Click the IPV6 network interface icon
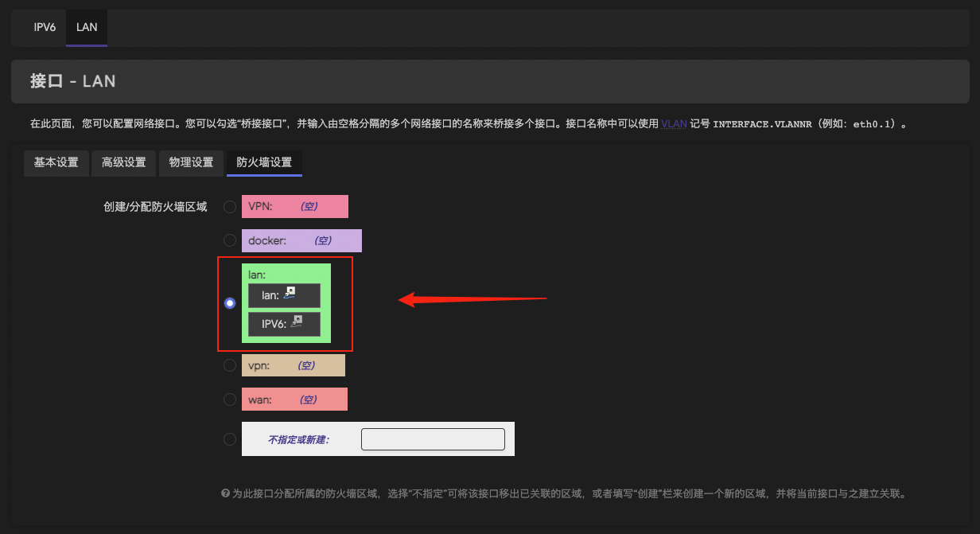This screenshot has height=534, width=980. [x=297, y=322]
